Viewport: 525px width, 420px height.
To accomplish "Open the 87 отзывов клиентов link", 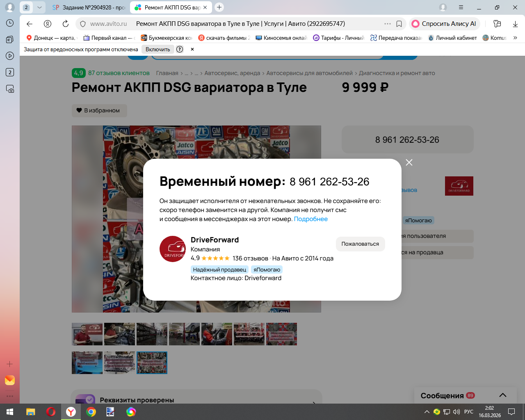I will click(119, 73).
